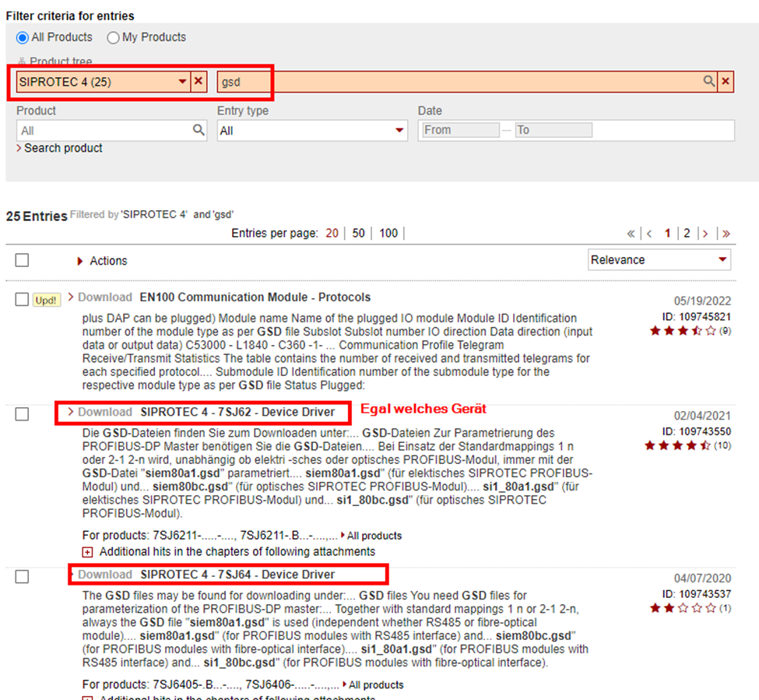The height and width of the screenshot is (700, 759).
Task: Expand additional hits under the 7SJ62 entry
Action: (88, 552)
